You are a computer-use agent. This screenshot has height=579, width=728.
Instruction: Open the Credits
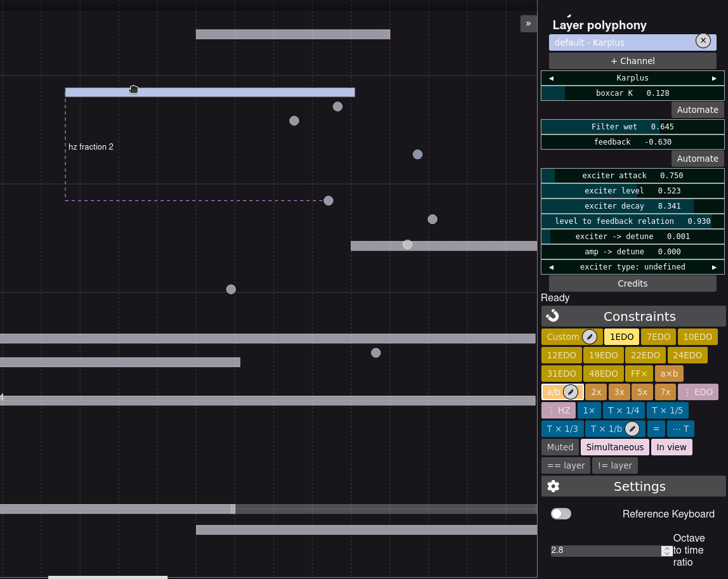632,283
